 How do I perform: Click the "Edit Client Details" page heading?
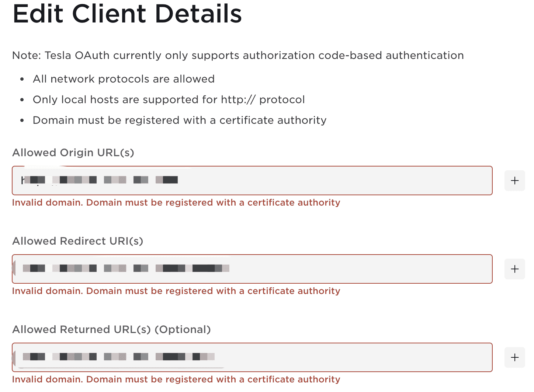tap(127, 14)
